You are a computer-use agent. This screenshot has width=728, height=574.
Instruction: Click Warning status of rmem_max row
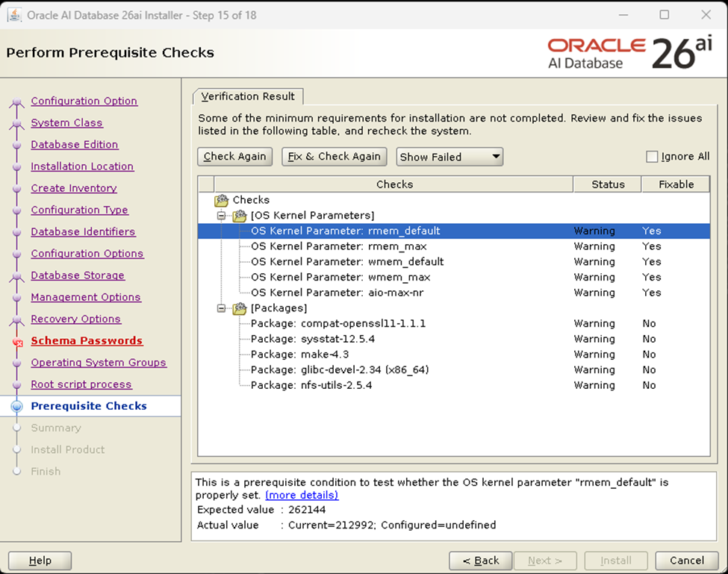(594, 246)
